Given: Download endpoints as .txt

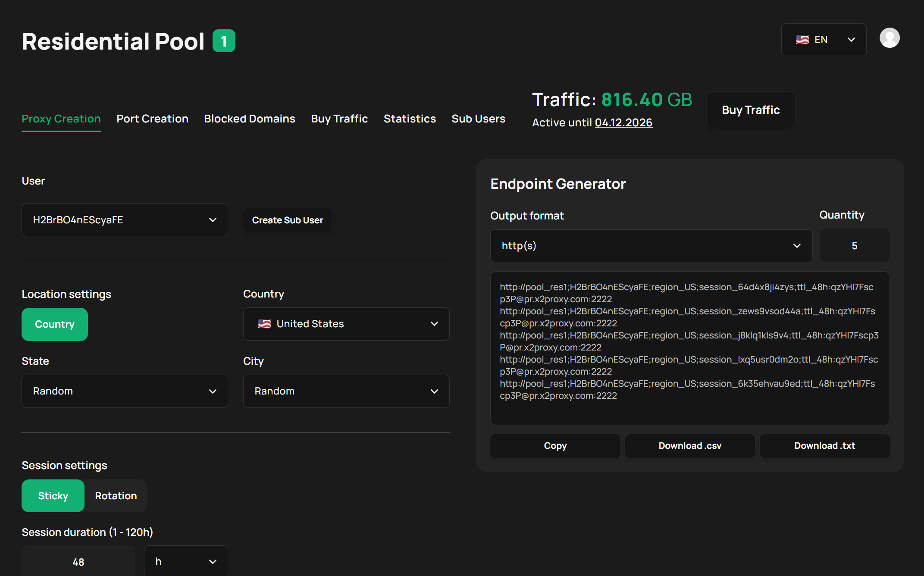Looking at the screenshot, I should point(824,446).
